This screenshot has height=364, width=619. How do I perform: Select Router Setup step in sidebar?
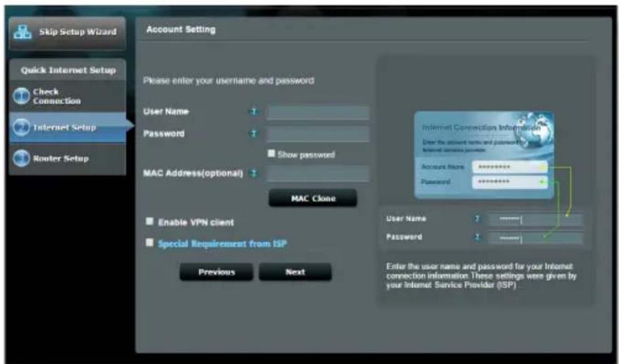67,159
